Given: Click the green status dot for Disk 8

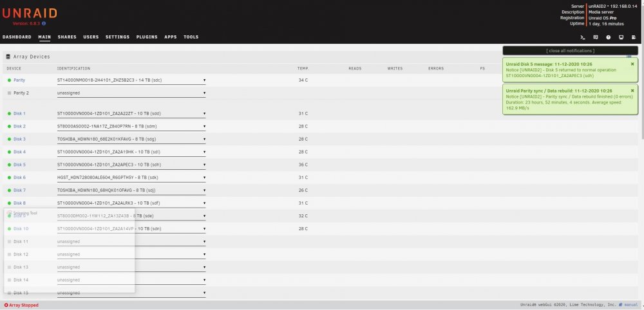Looking at the screenshot, I should point(10,203).
